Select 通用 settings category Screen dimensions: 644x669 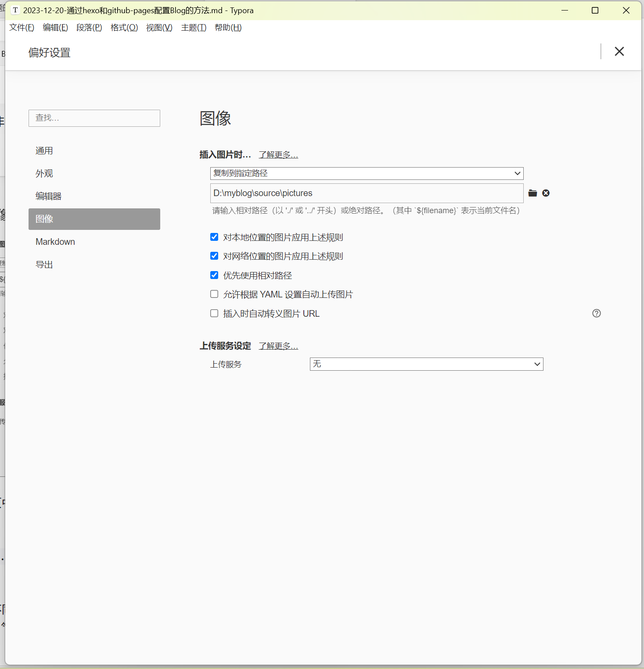coord(94,150)
